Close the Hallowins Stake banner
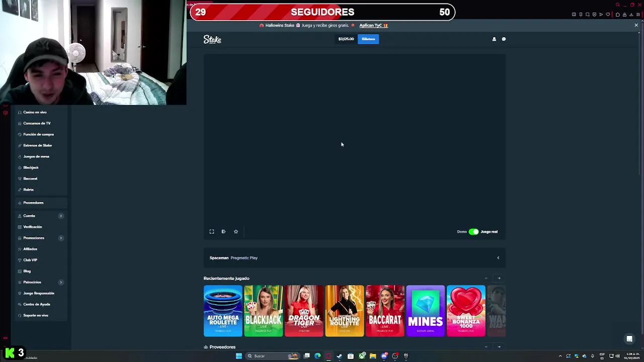644x362 pixels. [636, 25]
